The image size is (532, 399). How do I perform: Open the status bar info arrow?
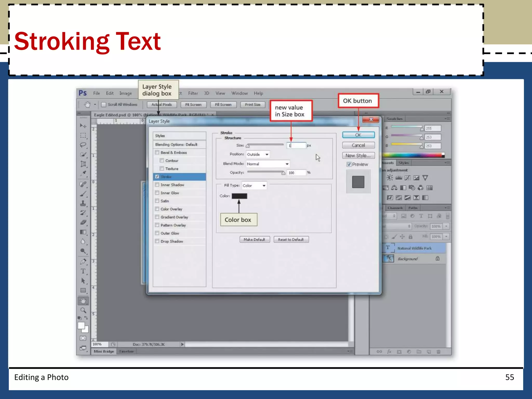coord(182,344)
